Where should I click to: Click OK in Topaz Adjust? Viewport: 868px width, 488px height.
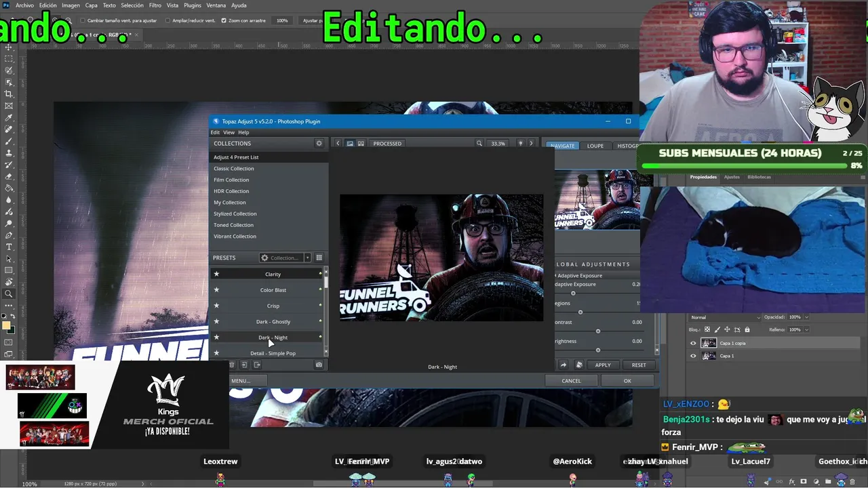tap(627, 381)
